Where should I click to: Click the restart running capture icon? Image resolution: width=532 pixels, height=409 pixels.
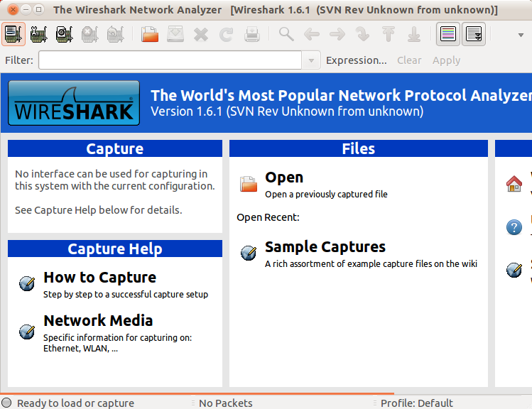click(115, 34)
